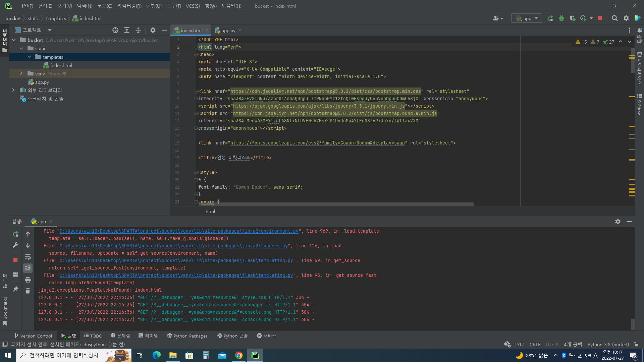Switch to the app.py editor tab
The image size is (644, 362).
pos(228,31)
